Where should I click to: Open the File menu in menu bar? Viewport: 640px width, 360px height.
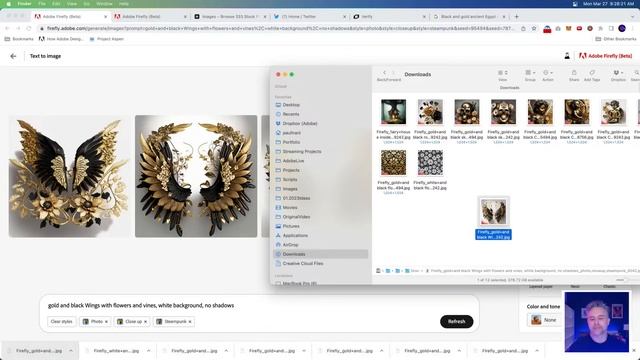(42, 4)
